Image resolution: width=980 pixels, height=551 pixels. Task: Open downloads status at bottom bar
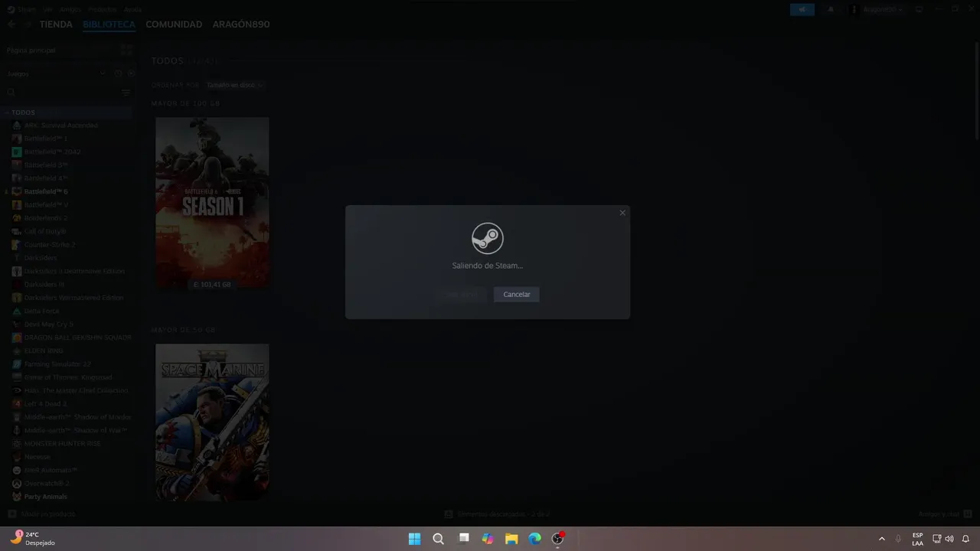point(498,514)
